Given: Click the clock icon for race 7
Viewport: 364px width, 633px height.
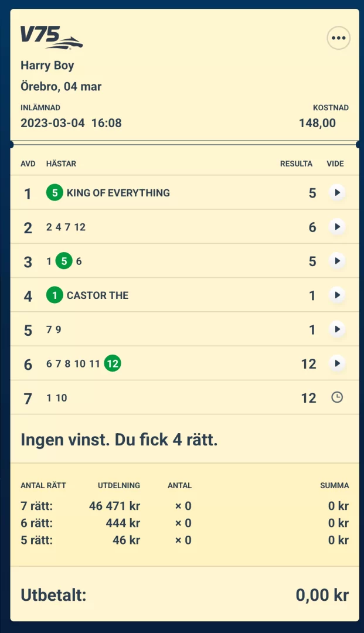Looking at the screenshot, I should coord(337,397).
